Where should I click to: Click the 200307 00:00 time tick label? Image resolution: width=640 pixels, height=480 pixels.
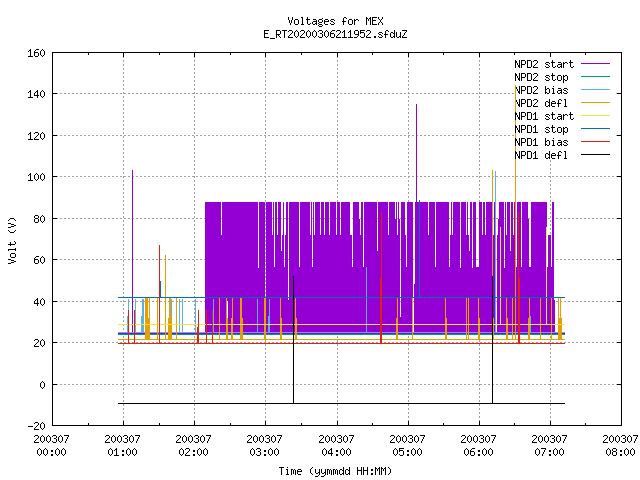click(51, 446)
